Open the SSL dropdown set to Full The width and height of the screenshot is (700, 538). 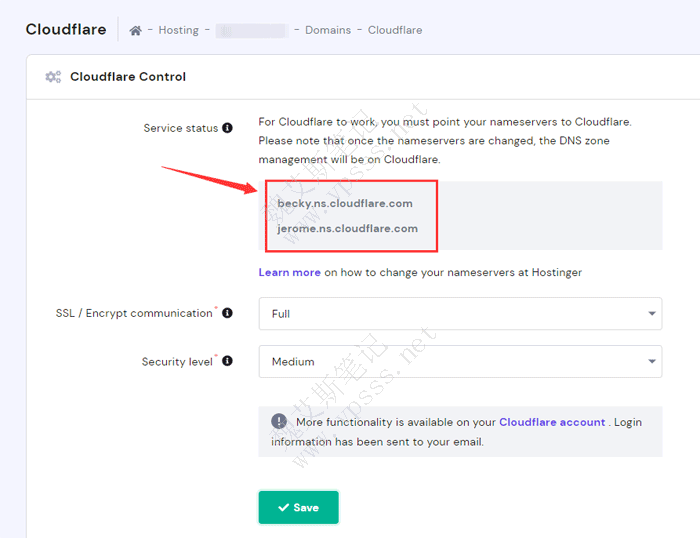(x=460, y=314)
